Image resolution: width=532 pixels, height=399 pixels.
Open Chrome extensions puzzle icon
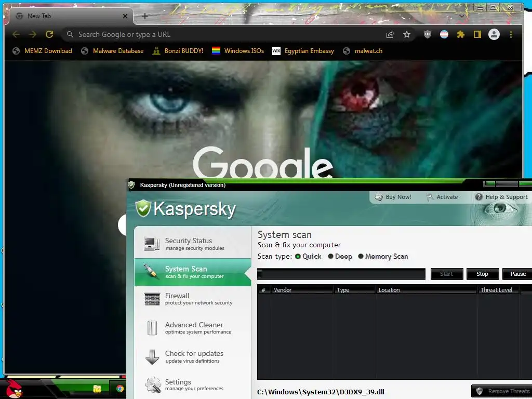461,34
